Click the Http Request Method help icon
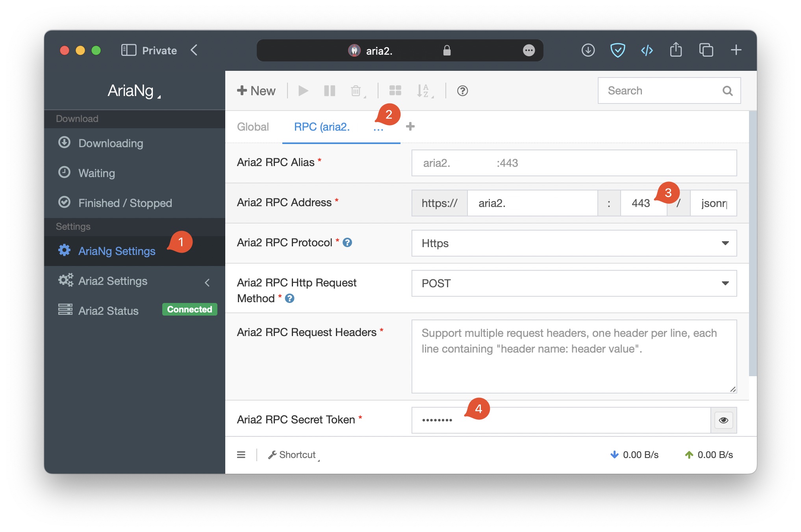 point(289,298)
